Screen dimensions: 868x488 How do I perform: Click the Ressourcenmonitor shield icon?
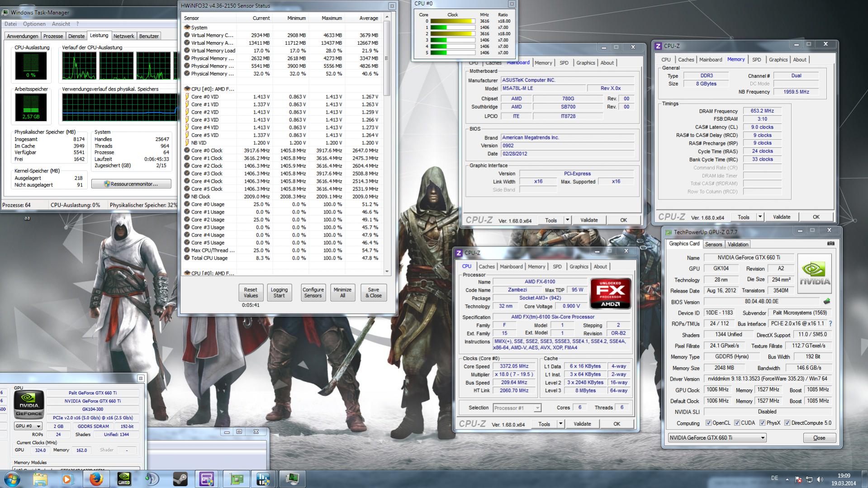point(107,184)
